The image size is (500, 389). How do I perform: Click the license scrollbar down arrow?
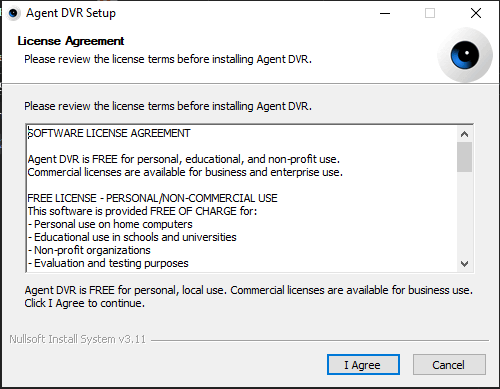coord(464,264)
